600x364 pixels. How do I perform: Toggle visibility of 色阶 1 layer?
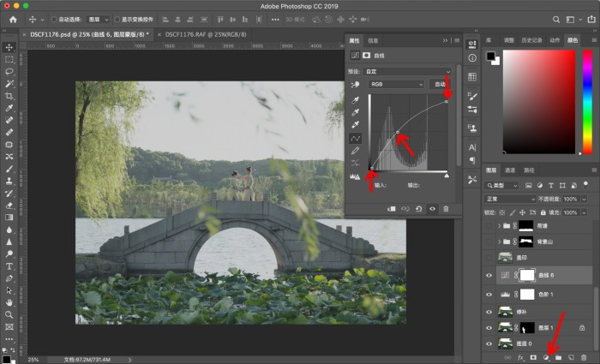click(x=489, y=295)
